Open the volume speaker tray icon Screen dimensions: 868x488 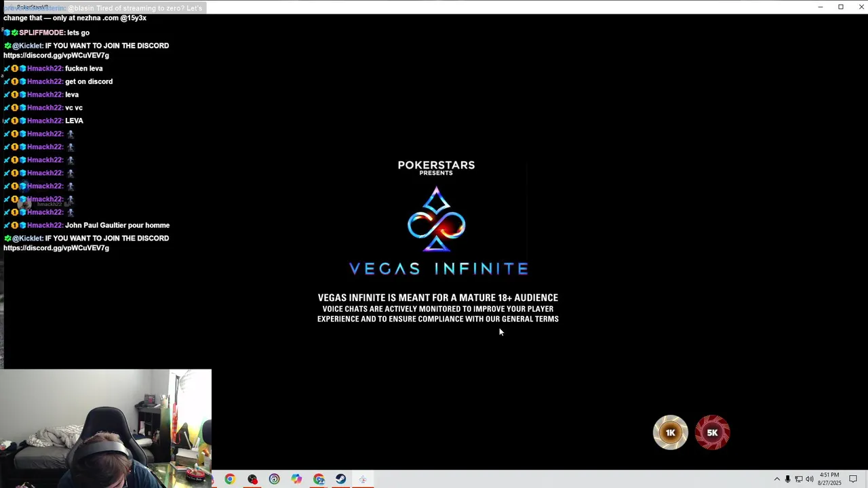[x=809, y=479]
